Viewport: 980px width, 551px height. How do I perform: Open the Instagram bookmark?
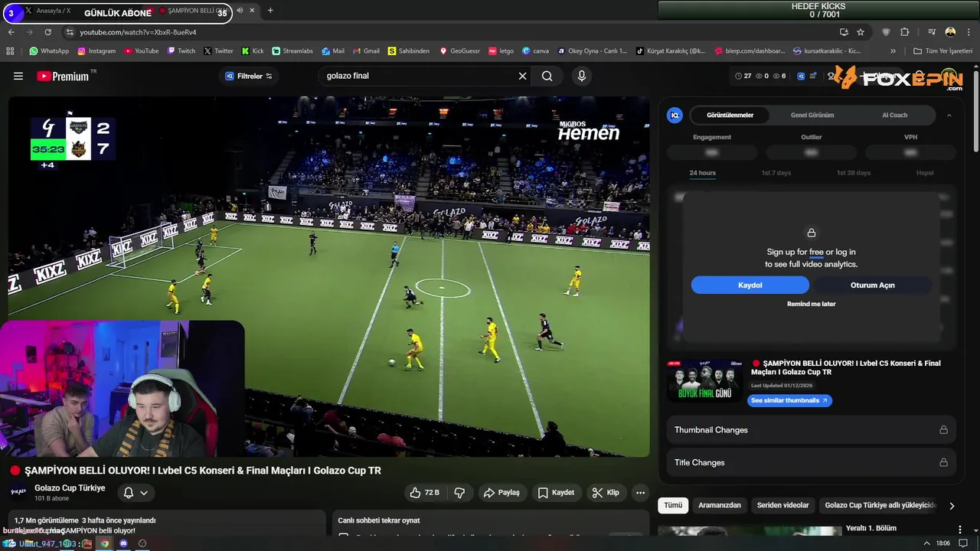pos(96,51)
